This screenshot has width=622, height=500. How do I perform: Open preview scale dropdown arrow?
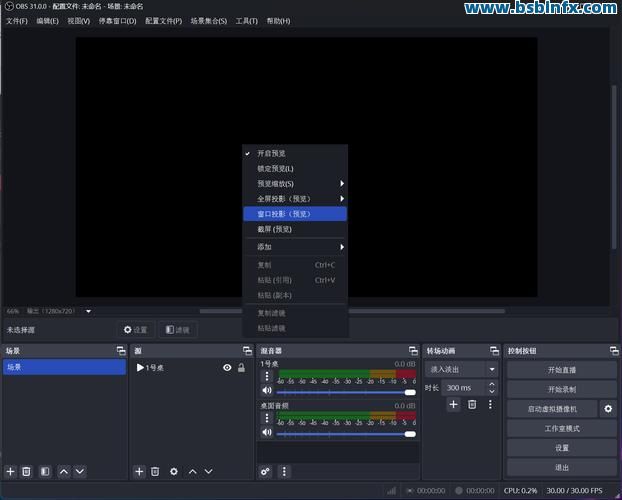tap(88, 311)
